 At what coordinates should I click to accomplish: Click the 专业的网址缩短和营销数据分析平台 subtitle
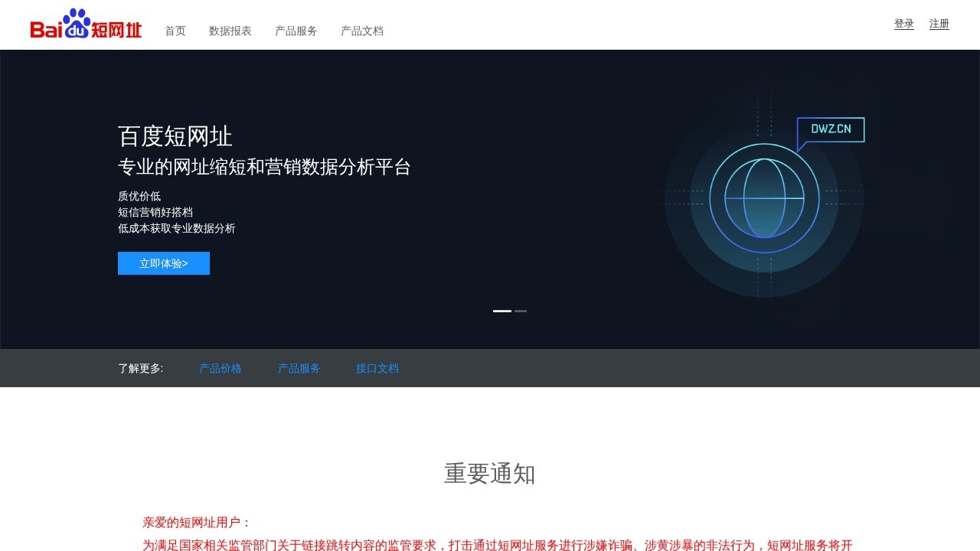[265, 167]
